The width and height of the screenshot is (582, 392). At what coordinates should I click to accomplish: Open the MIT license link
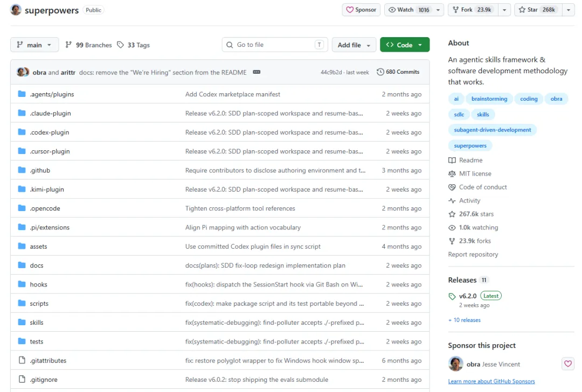(x=470, y=173)
